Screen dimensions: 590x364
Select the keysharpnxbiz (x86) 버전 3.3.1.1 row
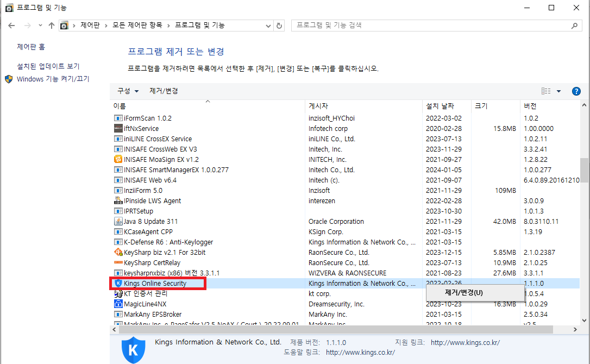(x=345, y=273)
